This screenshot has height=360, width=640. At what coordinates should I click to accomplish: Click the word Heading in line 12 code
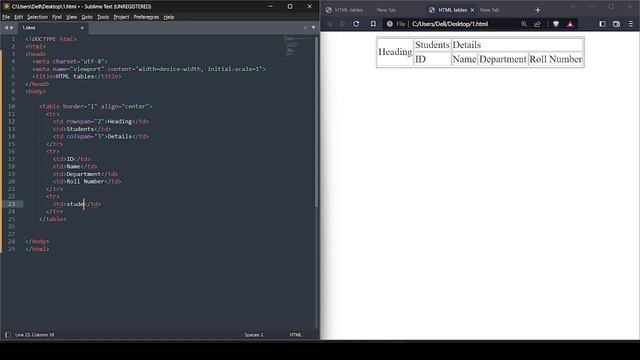[x=120, y=121]
